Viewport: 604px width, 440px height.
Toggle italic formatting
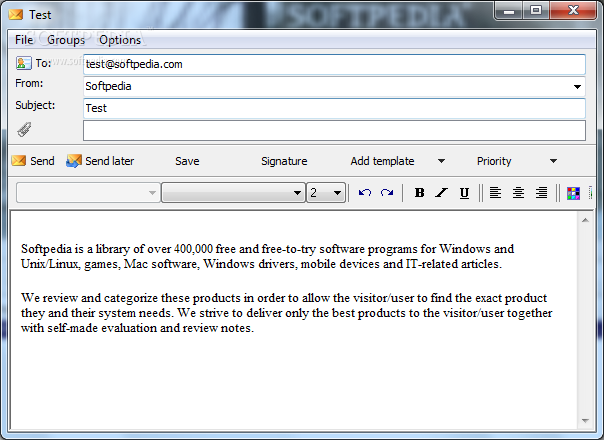coord(441,192)
